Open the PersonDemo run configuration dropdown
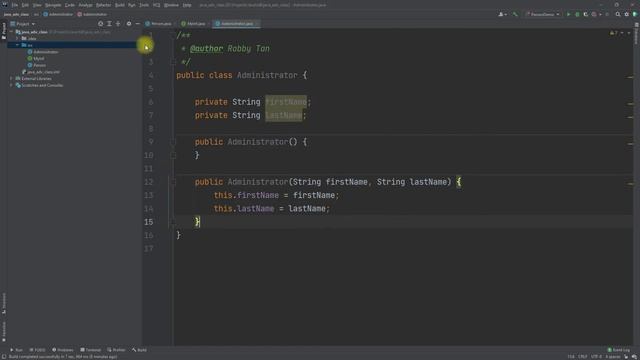The image size is (640, 360). click(x=542, y=14)
